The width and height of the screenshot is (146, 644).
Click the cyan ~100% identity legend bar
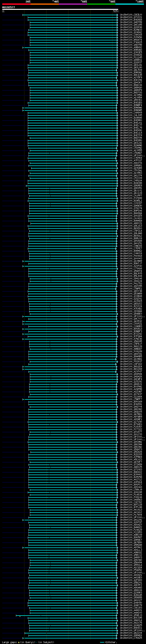(x=130, y=4)
